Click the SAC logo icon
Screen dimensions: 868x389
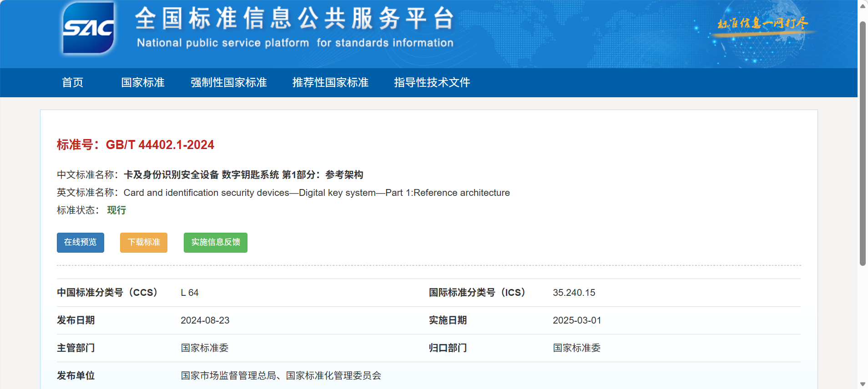[88, 28]
